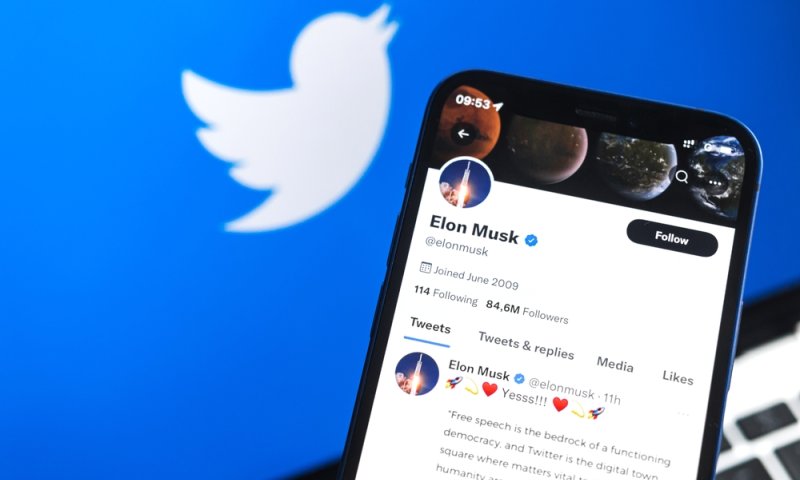Tap the rocket avatar on the tweet

pyautogui.click(x=417, y=374)
